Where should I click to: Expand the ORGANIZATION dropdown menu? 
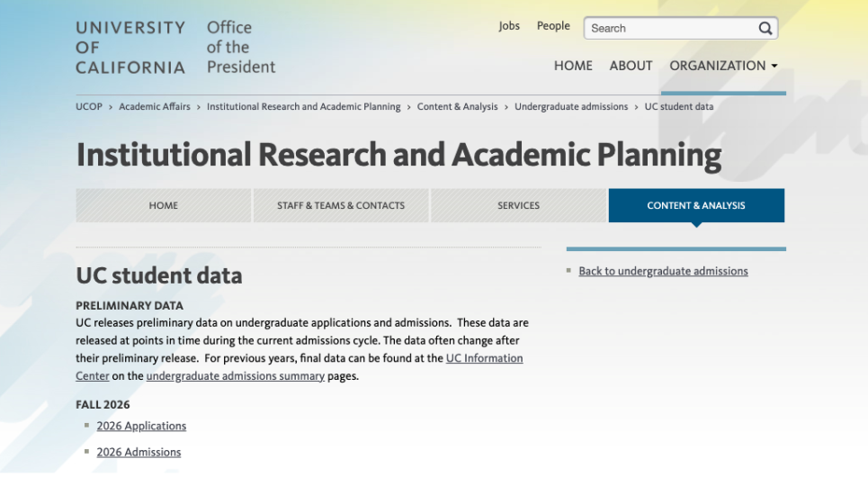tap(723, 66)
